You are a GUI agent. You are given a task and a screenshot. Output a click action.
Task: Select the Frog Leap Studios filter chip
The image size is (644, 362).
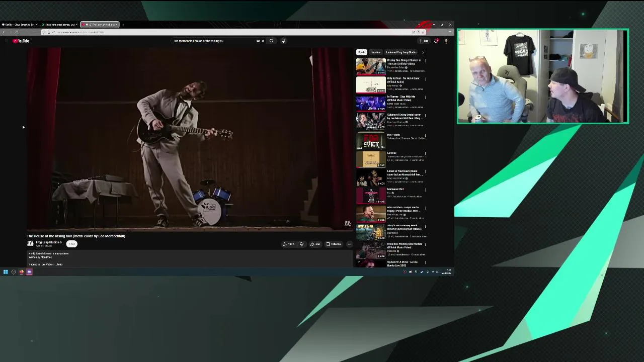click(x=401, y=52)
